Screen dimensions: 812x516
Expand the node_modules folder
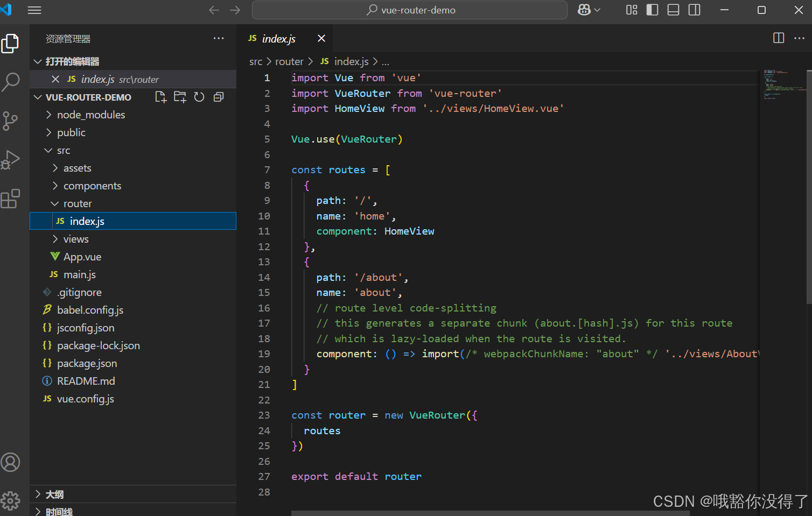coord(90,115)
